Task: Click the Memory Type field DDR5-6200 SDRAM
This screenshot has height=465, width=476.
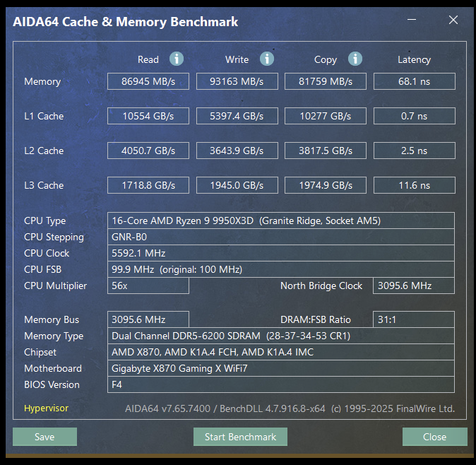Action: (281, 336)
